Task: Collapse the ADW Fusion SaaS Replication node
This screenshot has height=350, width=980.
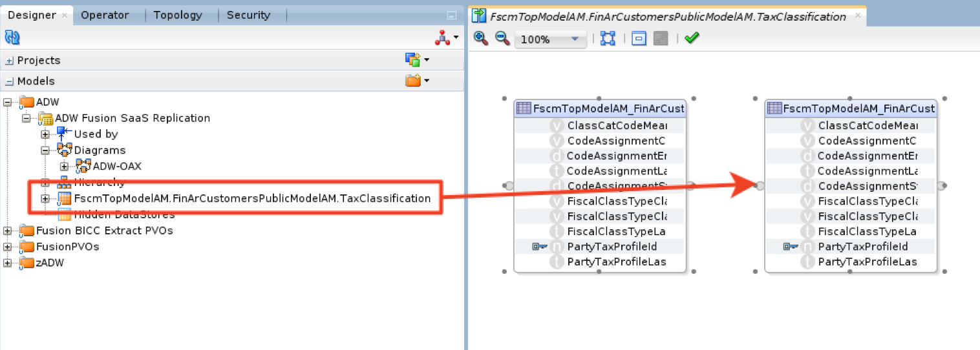Action: [x=27, y=118]
